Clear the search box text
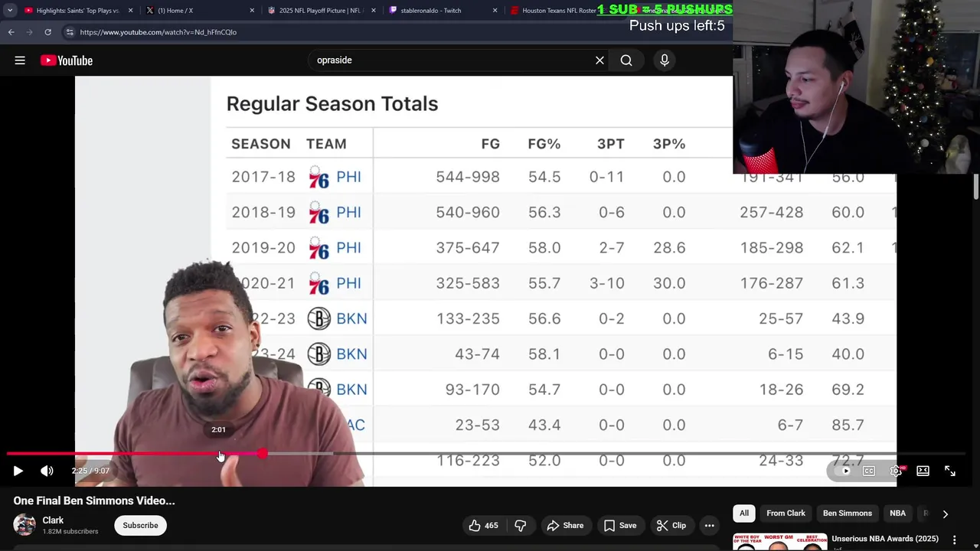The width and height of the screenshot is (980, 551). click(x=599, y=60)
